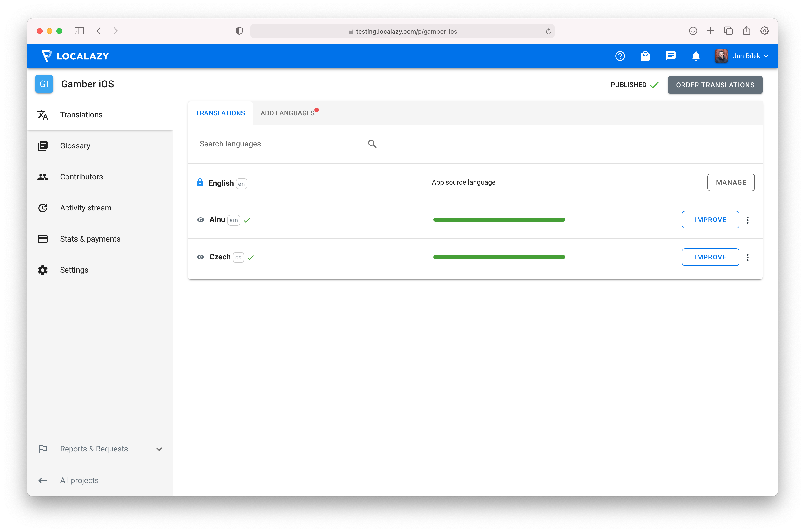
Task: Open the chat messages icon
Action: pos(671,56)
